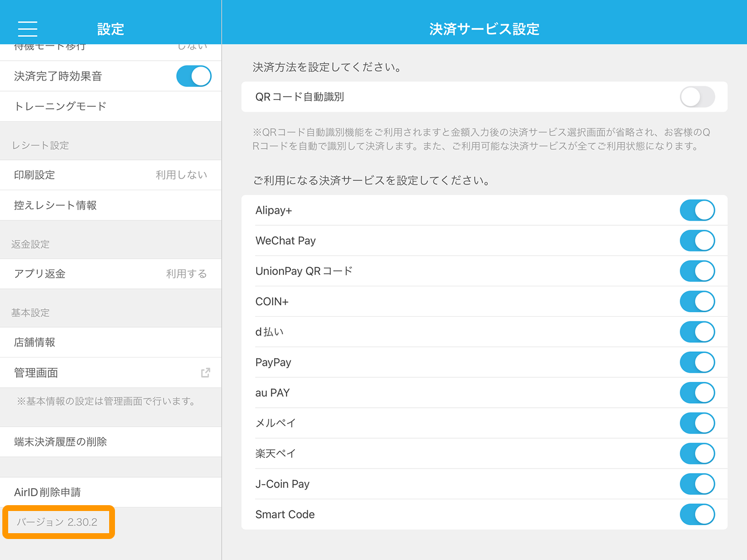Disable the J-Coin Pay toggle

click(697, 484)
